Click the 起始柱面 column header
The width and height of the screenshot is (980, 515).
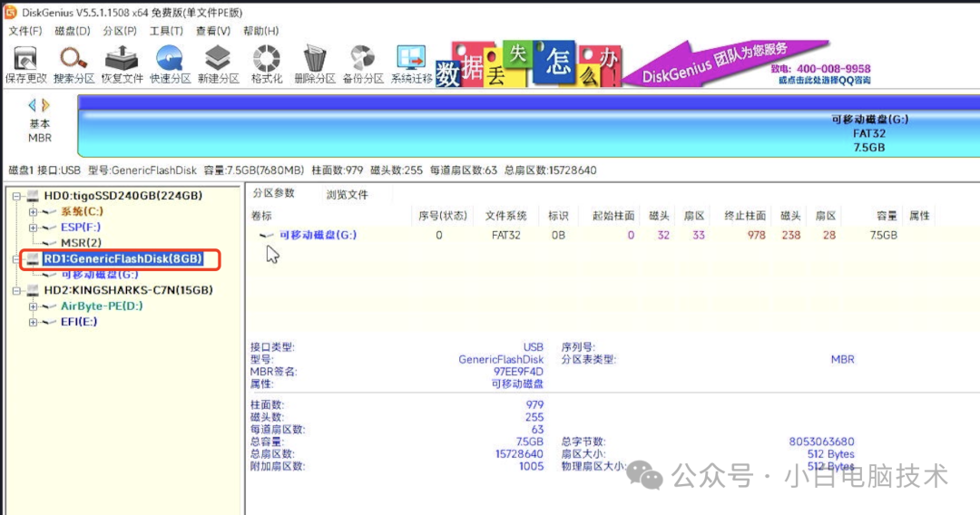tap(613, 216)
